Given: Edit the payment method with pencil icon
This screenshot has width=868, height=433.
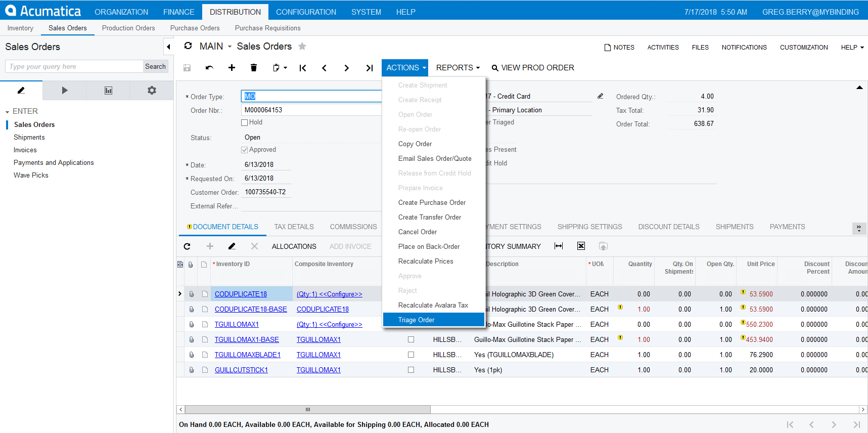Looking at the screenshot, I should click(x=601, y=96).
